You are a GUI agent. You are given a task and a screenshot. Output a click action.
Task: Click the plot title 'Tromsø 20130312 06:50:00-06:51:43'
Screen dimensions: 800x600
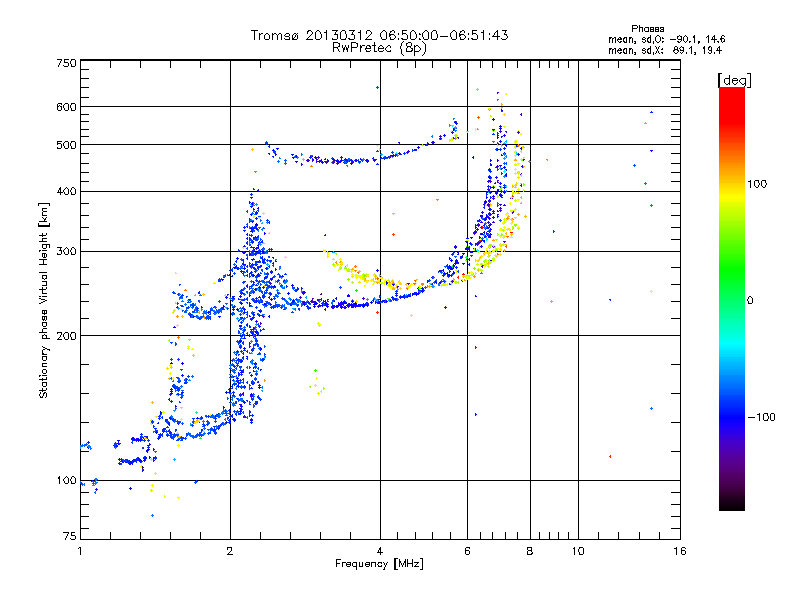(x=379, y=35)
